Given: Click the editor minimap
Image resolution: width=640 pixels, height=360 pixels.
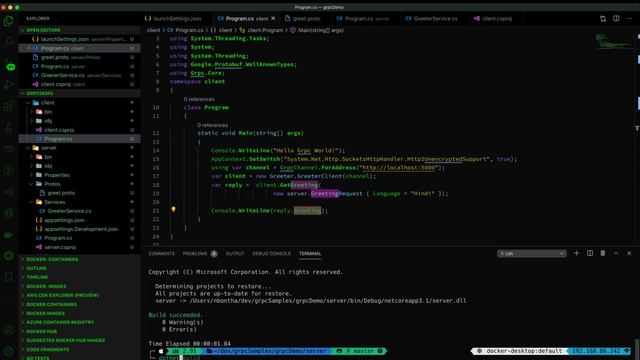Looking at the screenshot, I should (x=613, y=41).
